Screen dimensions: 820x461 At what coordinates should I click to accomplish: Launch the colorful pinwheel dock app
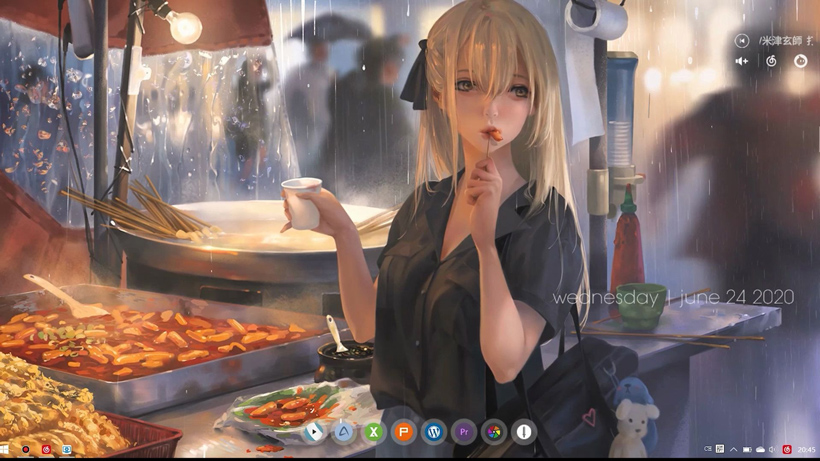tap(494, 432)
